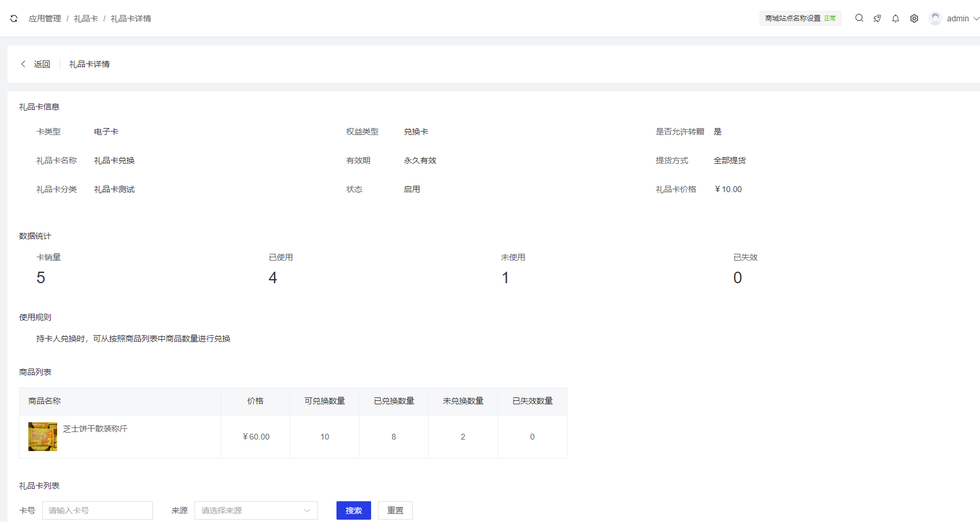Screen dimensions: 980x522
Task: Open the 来源 source dropdown
Action: [x=256, y=510]
